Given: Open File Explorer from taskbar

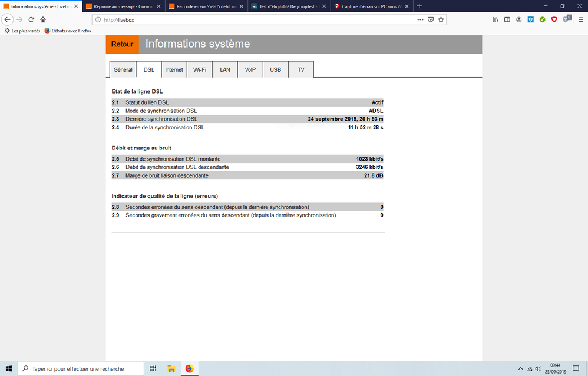Looking at the screenshot, I should tap(171, 368).
